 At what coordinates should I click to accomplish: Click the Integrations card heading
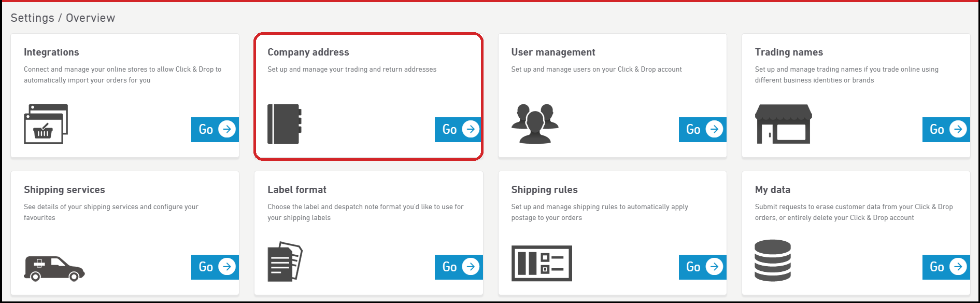(51, 52)
